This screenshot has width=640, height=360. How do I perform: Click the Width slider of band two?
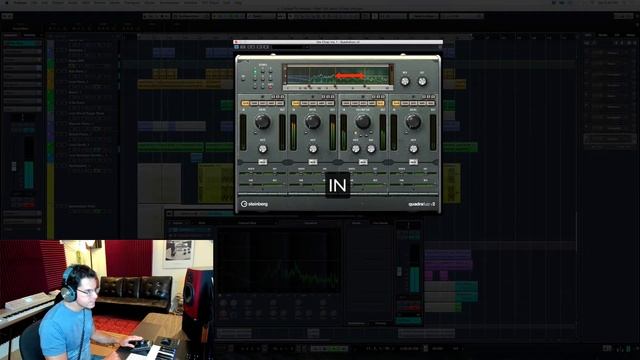[301, 173]
